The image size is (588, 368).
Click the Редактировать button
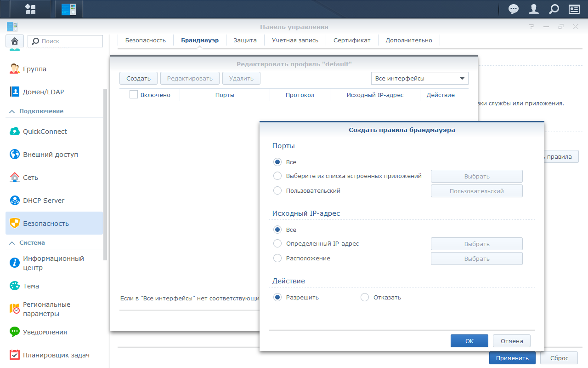coord(190,78)
